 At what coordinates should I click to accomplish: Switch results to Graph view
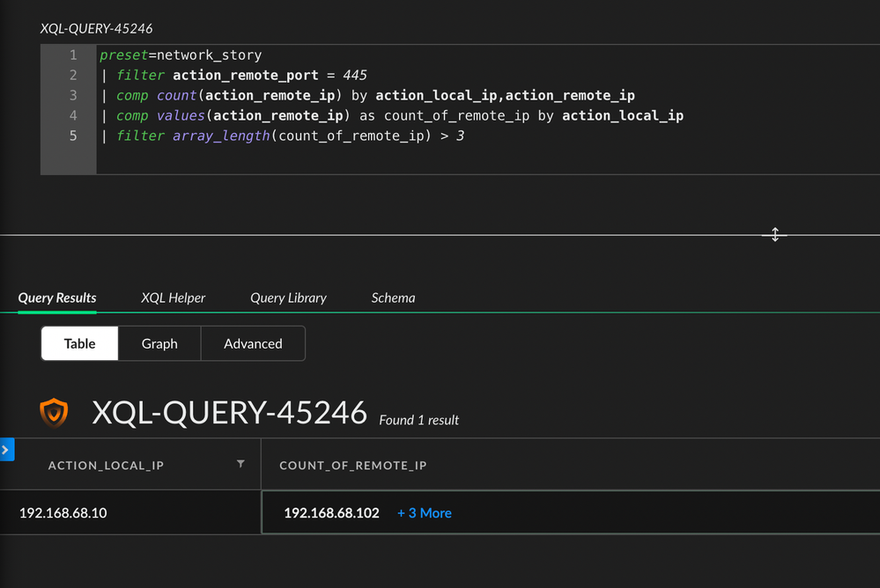159,343
